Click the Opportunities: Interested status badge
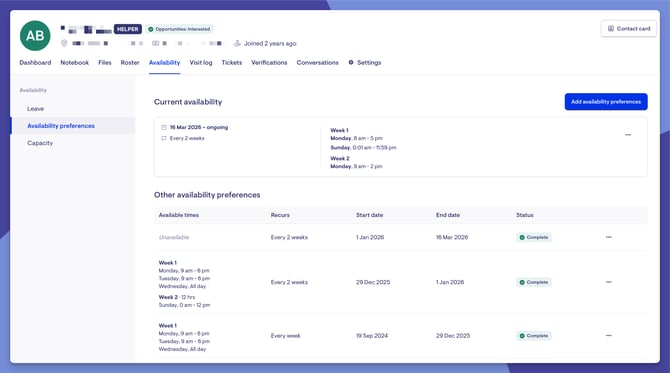670x373 pixels. coord(179,29)
